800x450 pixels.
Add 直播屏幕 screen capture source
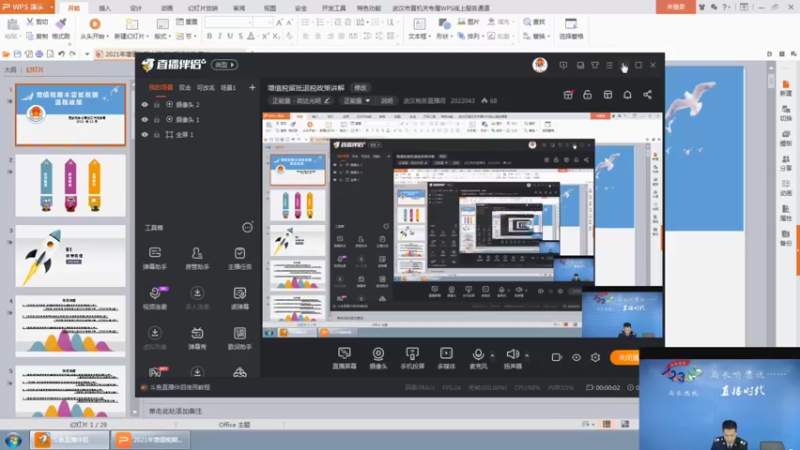pyautogui.click(x=344, y=358)
